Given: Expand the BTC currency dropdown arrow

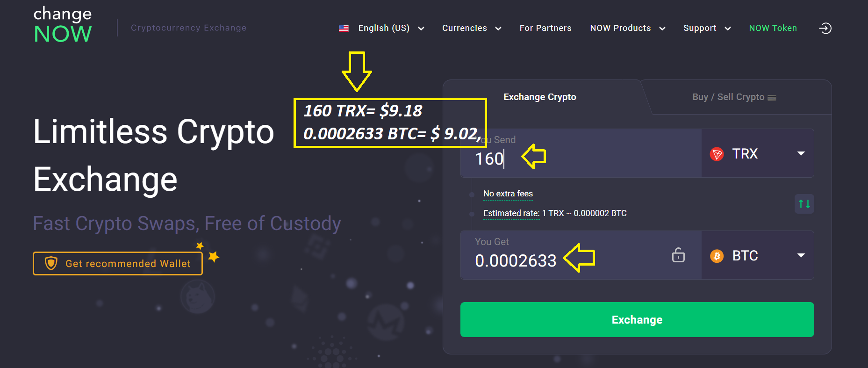Looking at the screenshot, I should [x=801, y=255].
